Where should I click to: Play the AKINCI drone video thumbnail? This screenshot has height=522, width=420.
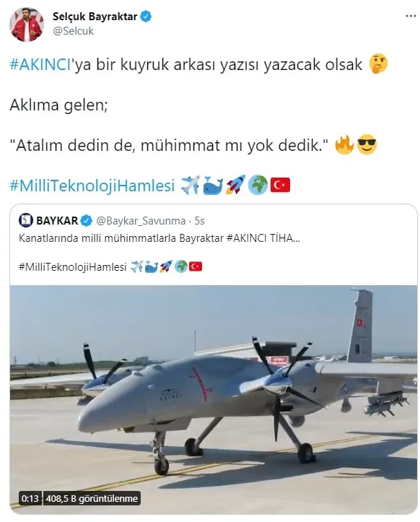point(214,399)
